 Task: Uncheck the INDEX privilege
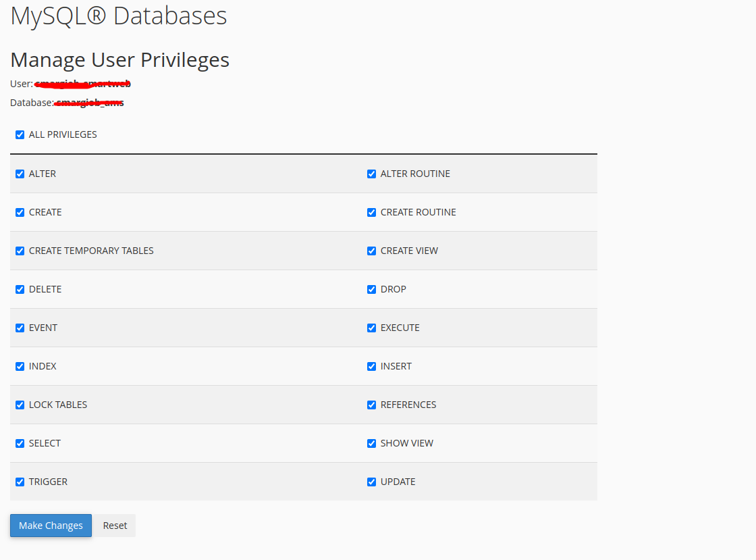point(20,366)
